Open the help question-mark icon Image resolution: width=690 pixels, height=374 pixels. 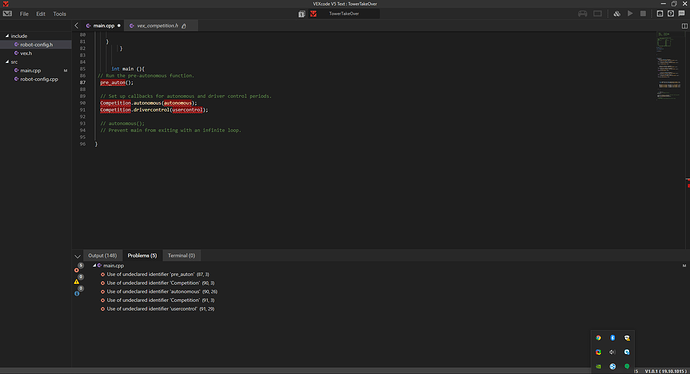(x=671, y=14)
